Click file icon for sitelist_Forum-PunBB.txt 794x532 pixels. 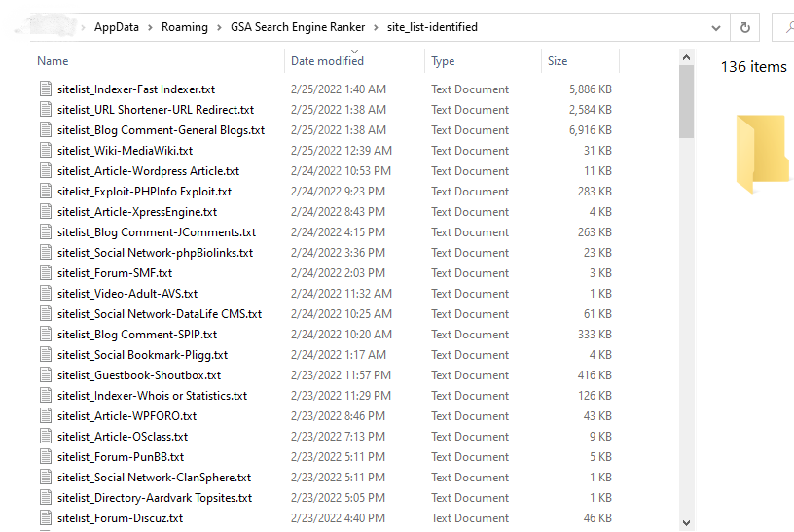click(x=46, y=456)
